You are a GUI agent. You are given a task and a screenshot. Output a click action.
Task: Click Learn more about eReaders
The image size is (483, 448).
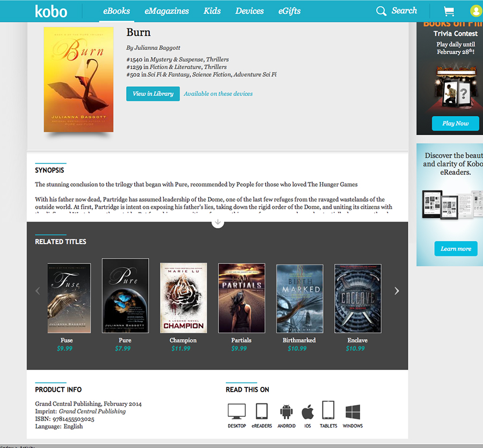click(456, 249)
